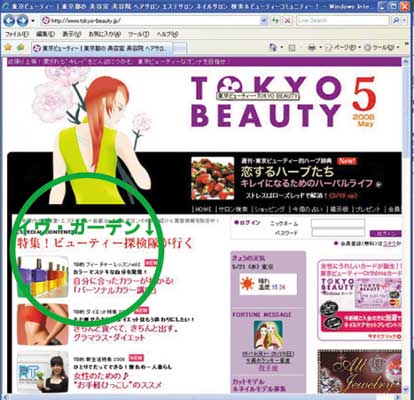This screenshot has height=400, width=414.
Task: Select the 東京ビューティー browser tab
Action: pos(103,48)
